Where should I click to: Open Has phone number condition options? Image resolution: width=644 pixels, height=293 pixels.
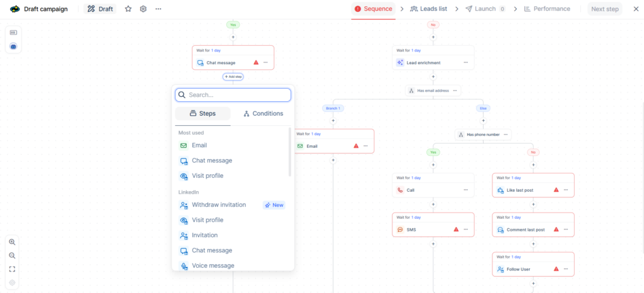(x=506, y=135)
